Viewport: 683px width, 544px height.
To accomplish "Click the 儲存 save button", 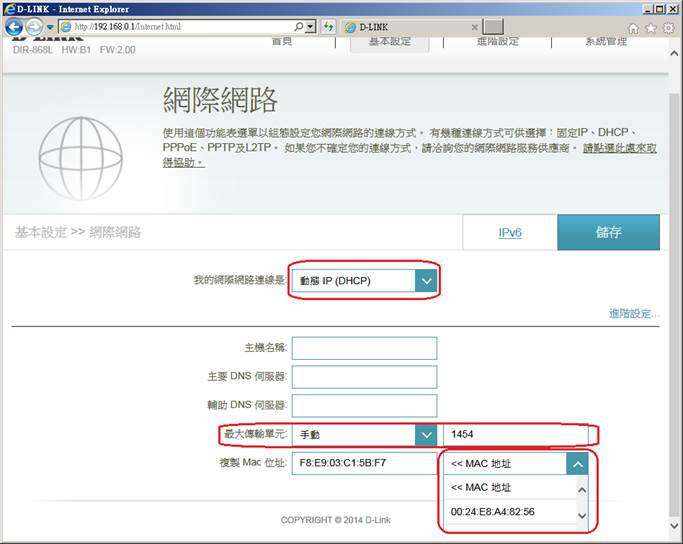I will coord(608,232).
